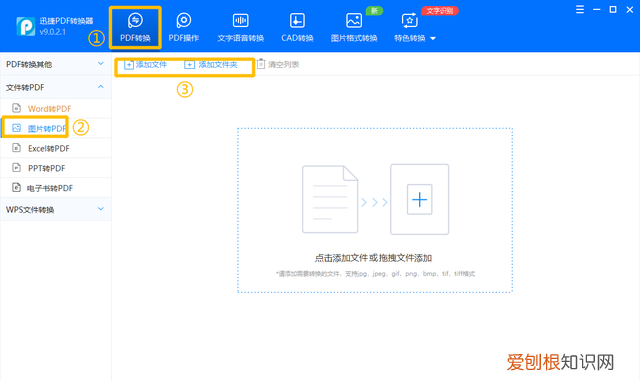
Task: Click the 文字识别 red badge
Action: pos(440,11)
